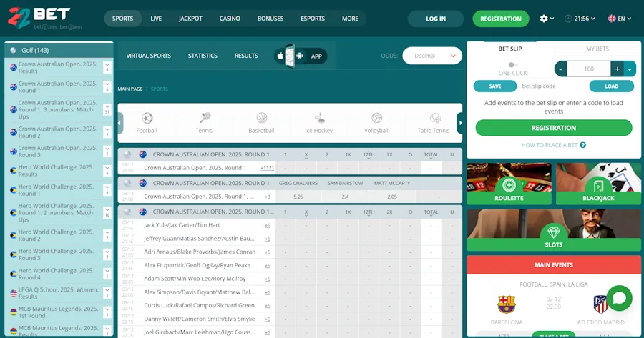Select Greg Chalmers odds 5.25

pos(298,197)
